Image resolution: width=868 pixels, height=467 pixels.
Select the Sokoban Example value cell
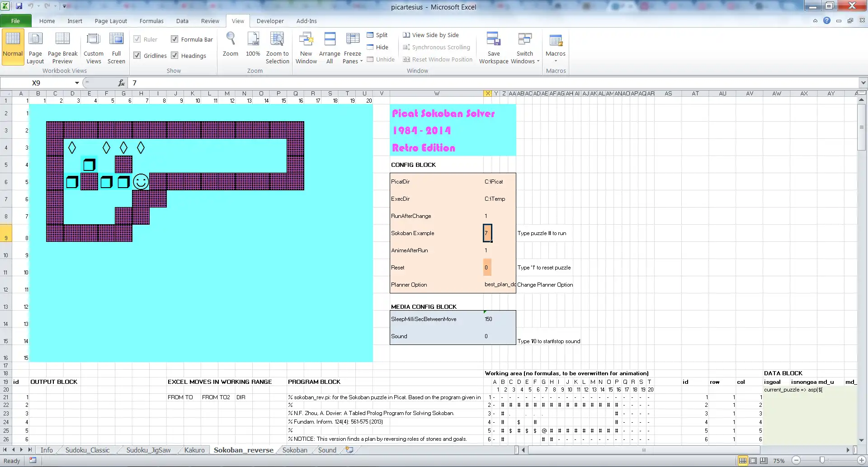[x=487, y=233]
